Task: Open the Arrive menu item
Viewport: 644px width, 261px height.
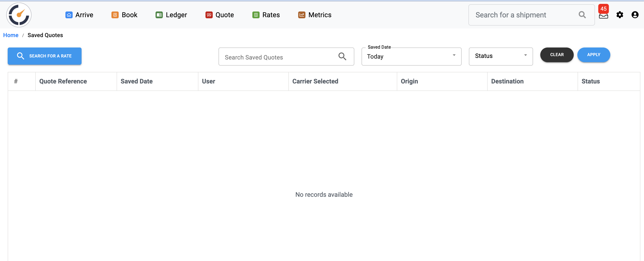Action: pos(79,15)
